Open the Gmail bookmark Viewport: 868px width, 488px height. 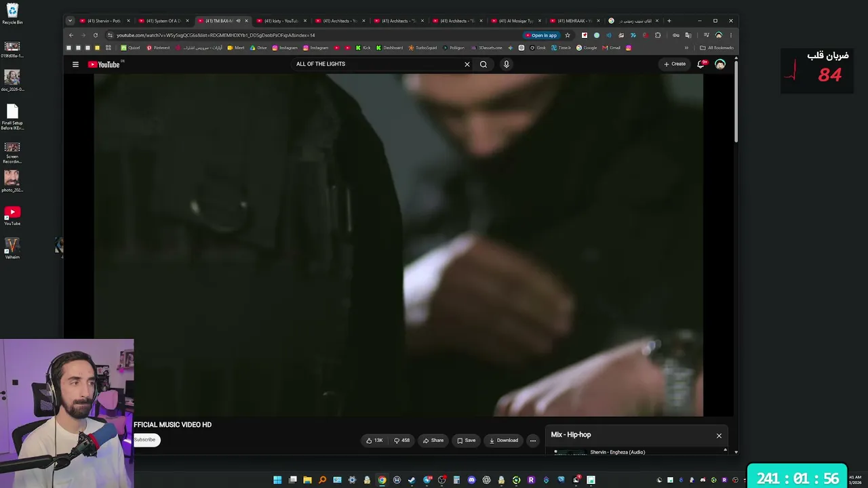pos(612,48)
